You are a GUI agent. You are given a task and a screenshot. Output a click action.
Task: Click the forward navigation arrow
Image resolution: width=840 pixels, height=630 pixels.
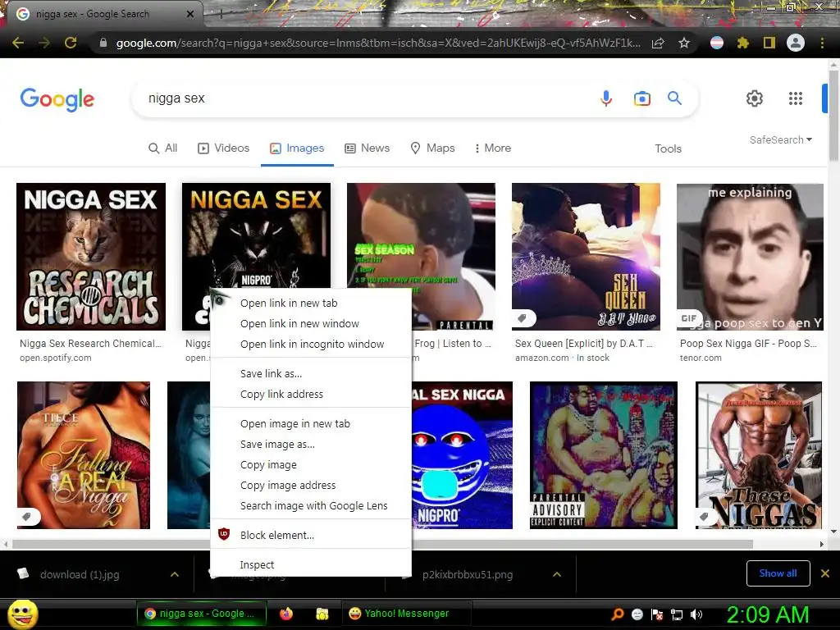[44, 43]
